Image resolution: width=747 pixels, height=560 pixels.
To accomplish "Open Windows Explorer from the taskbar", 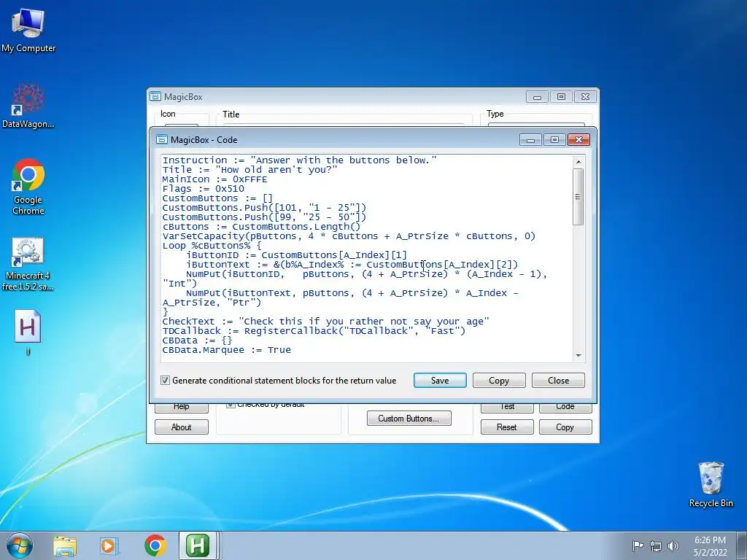I will tap(65, 546).
